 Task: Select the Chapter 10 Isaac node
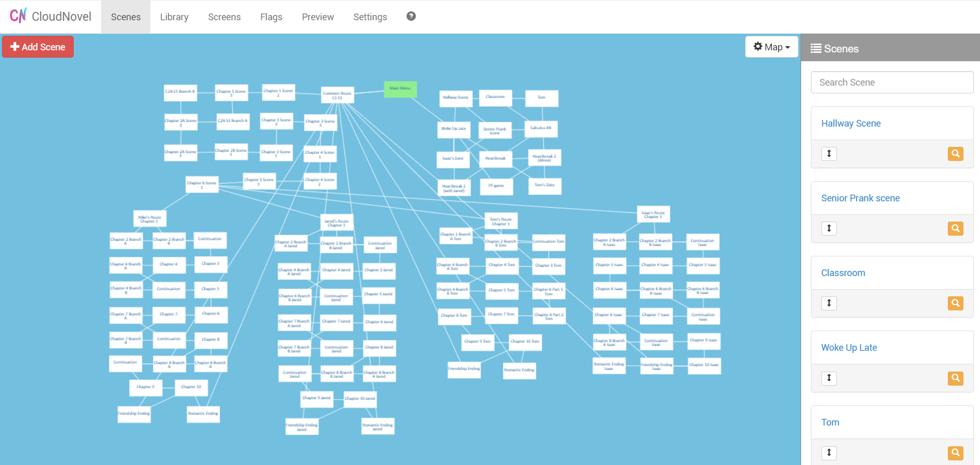click(704, 366)
